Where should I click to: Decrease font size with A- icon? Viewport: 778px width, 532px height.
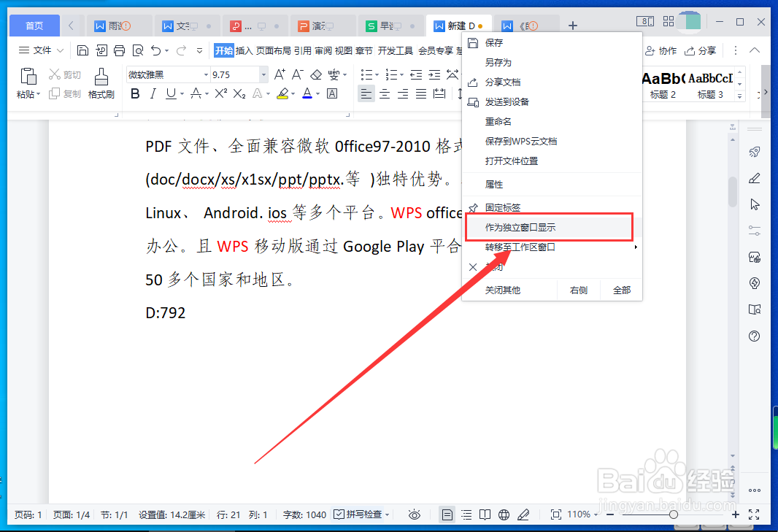[297, 74]
